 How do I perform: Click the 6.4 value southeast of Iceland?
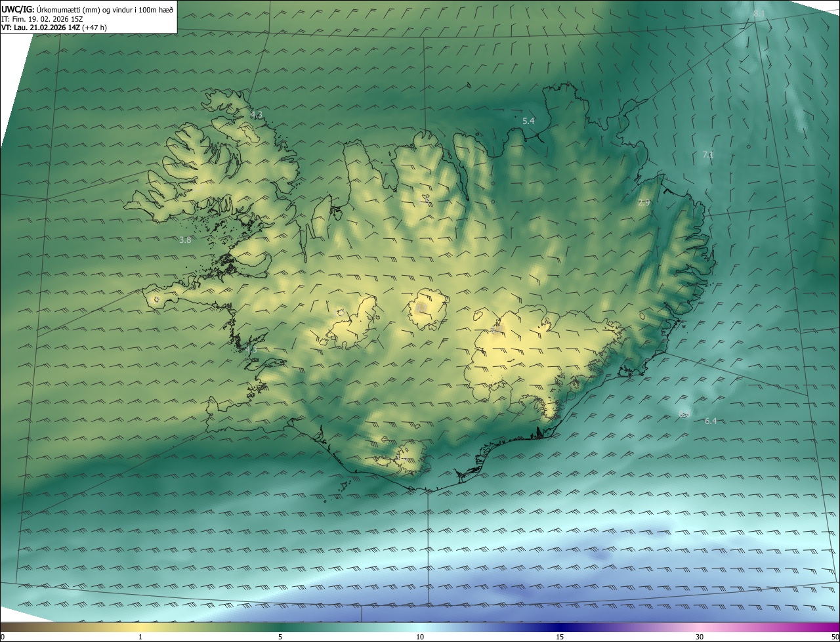click(711, 421)
